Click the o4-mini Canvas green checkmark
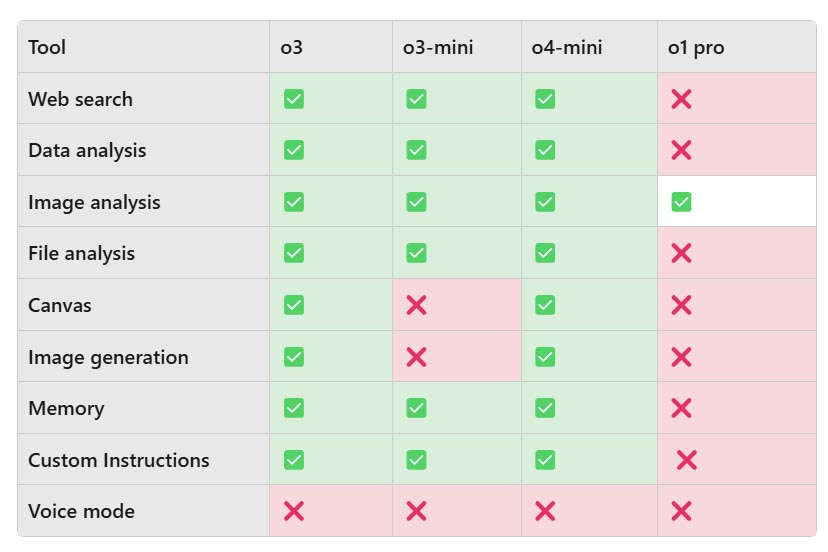 coord(545,305)
